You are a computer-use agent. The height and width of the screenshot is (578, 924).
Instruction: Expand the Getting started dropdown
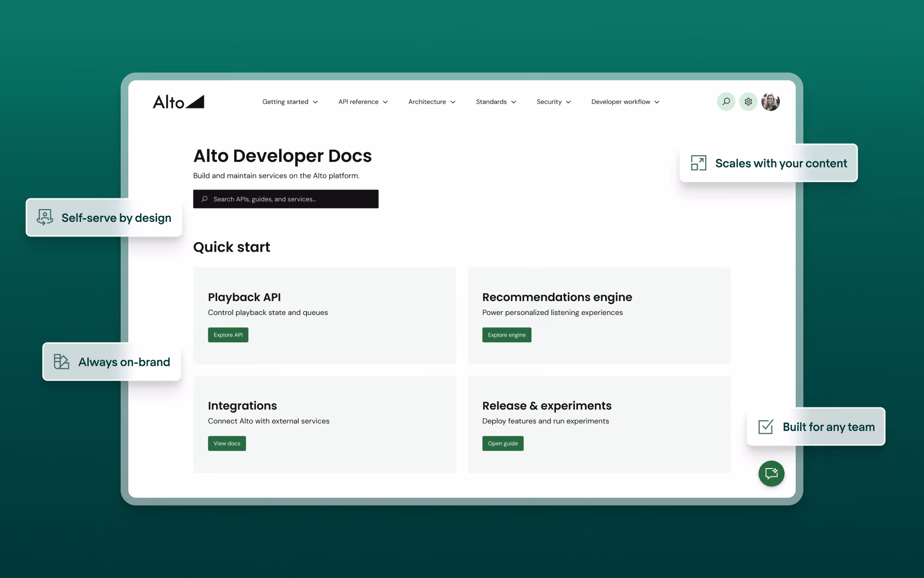(x=290, y=102)
